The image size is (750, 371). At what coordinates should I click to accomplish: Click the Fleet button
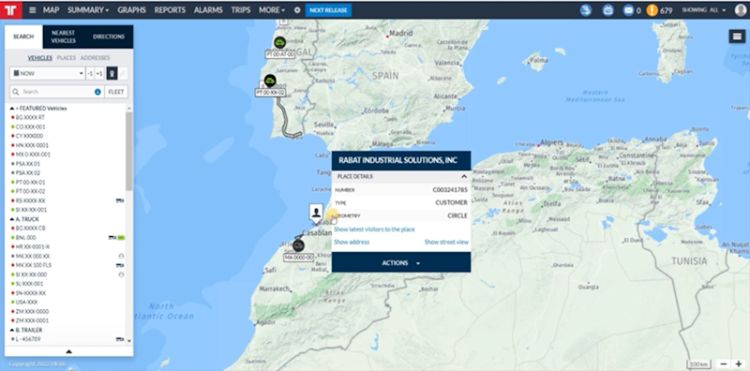pos(116,92)
